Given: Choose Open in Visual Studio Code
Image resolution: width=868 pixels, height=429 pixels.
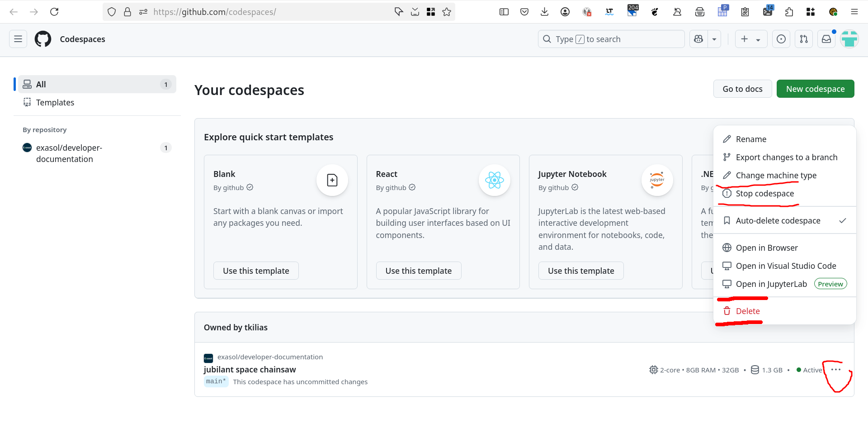Looking at the screenshot, I should point(785,266).
